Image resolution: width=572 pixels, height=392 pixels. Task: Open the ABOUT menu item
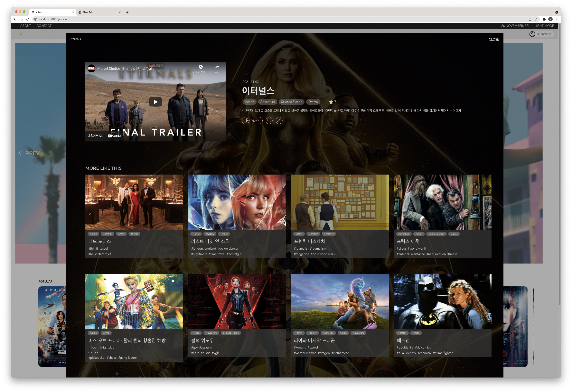(x=26, y=26)
